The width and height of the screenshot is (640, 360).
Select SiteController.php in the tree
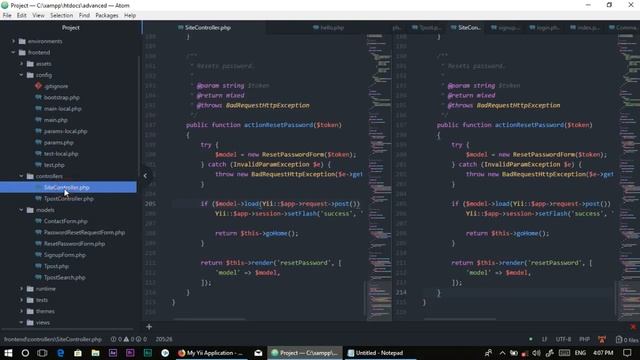(68, 187)
